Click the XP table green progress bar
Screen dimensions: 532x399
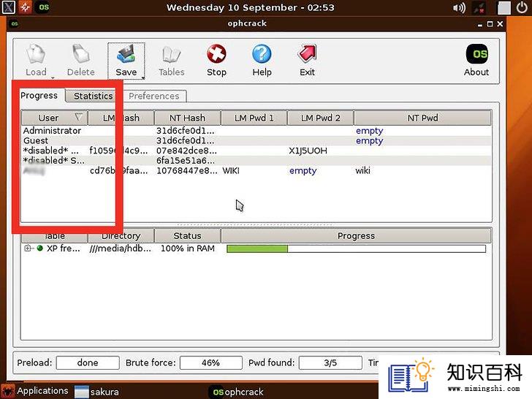tap(356, 248)
